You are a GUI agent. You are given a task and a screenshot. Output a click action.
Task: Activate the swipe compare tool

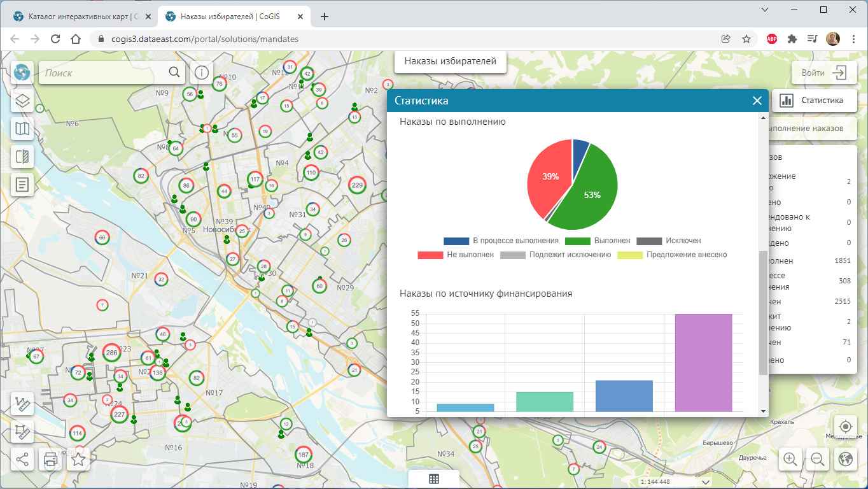coord(22,157)
